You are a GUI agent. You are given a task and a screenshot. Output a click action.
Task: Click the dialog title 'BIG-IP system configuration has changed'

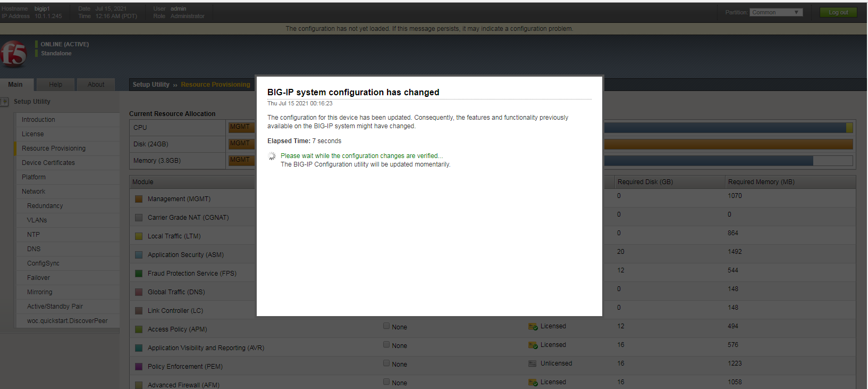pos(353,92)
